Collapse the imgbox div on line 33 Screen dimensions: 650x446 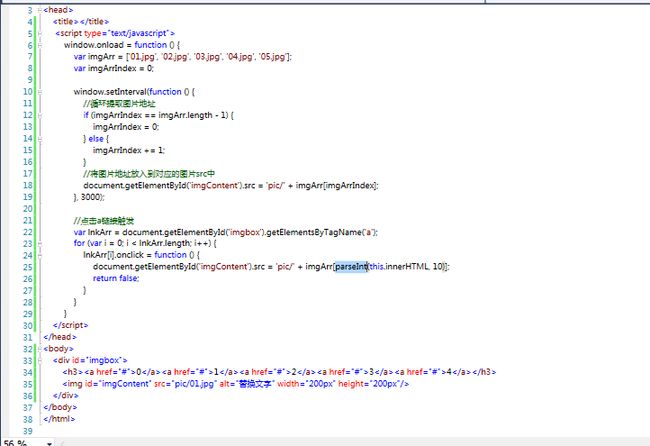tap(40, 361)
